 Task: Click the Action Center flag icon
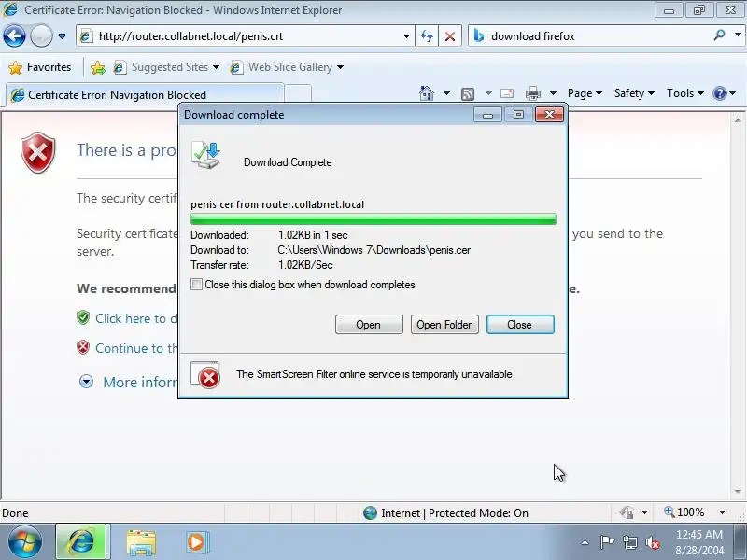(607, 542)
